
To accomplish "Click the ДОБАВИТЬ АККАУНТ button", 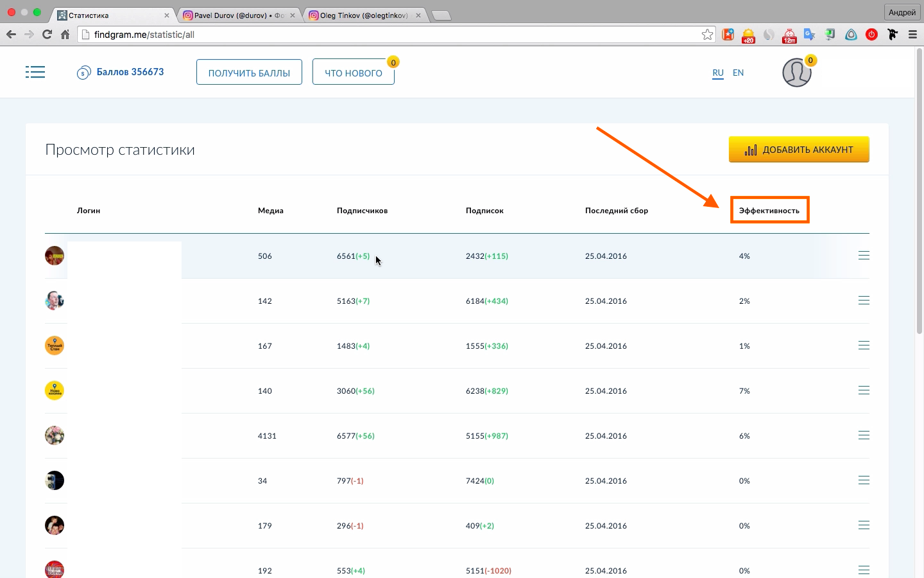I will [799, 149].
